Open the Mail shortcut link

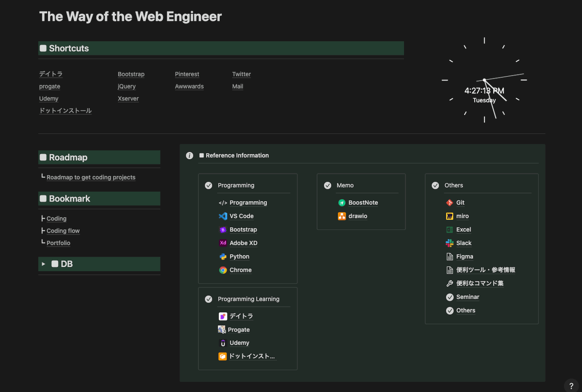tap(238, 86)
